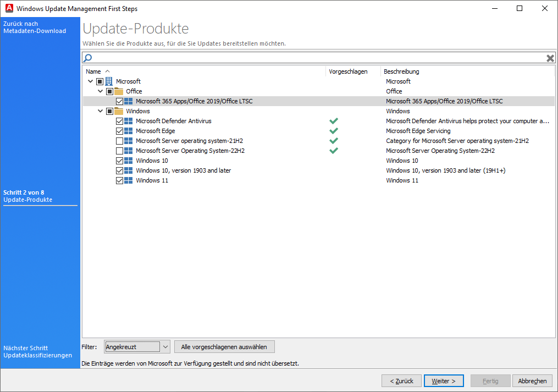Click into the product search field
Screen dimensions: 558x392
[x=318, y=58]
